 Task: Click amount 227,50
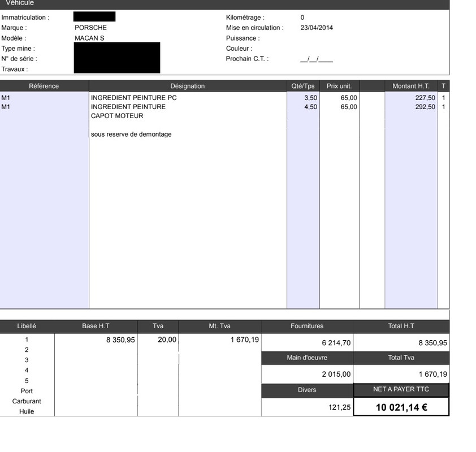(x=425, y=98)
